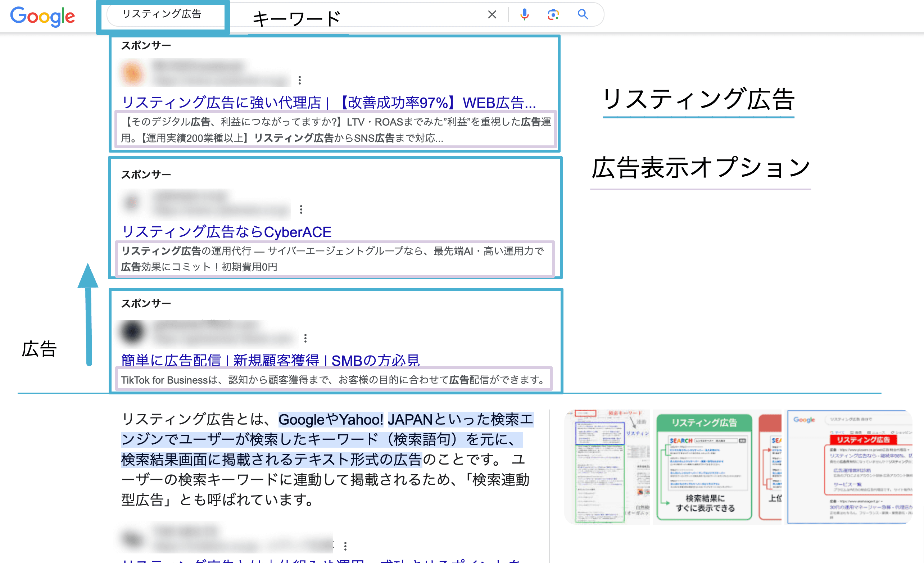Open リスティング広告ならCyberACE ad link
The width and height of the screenshot is (924, 588).
pos(226,232)
